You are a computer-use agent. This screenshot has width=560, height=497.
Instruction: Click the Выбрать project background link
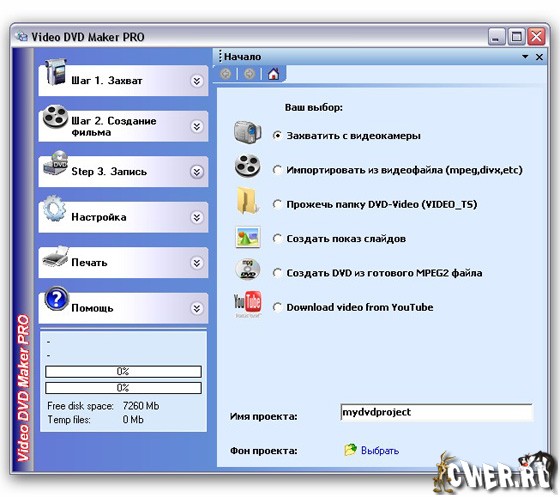point(379,450)
